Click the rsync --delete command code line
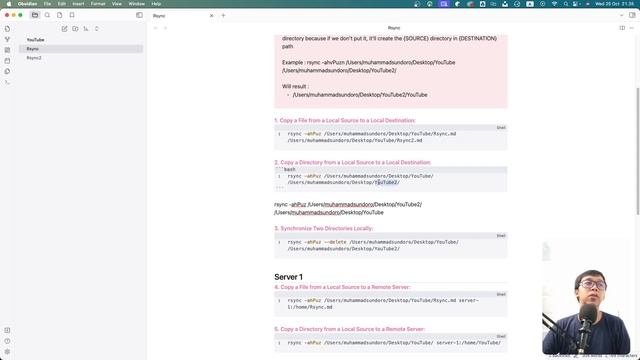 point(373,245)
